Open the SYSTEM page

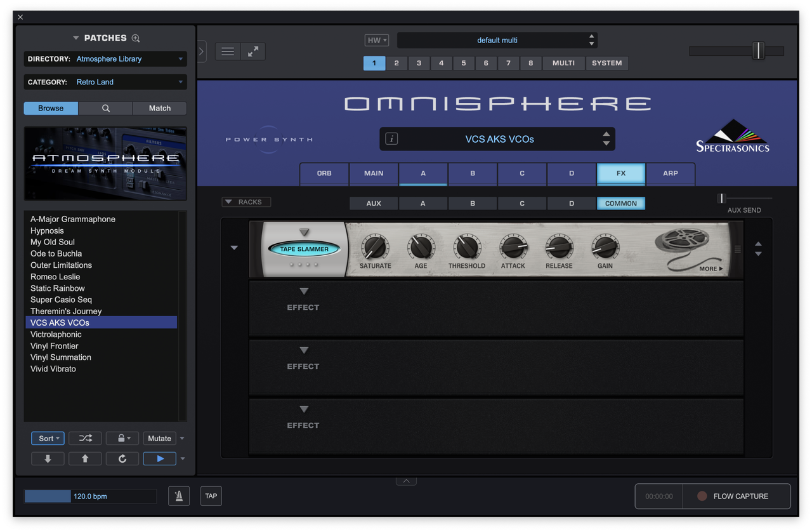point(607,63)
